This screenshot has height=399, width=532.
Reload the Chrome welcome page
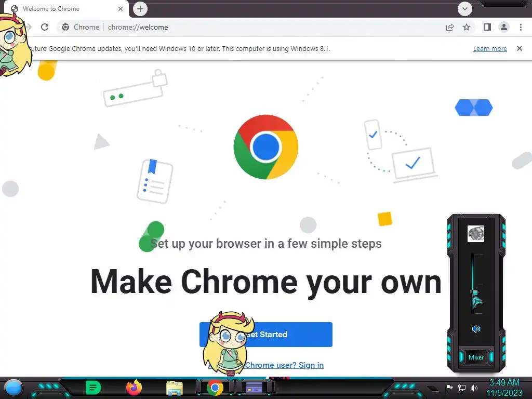click(x=45, y=27)
